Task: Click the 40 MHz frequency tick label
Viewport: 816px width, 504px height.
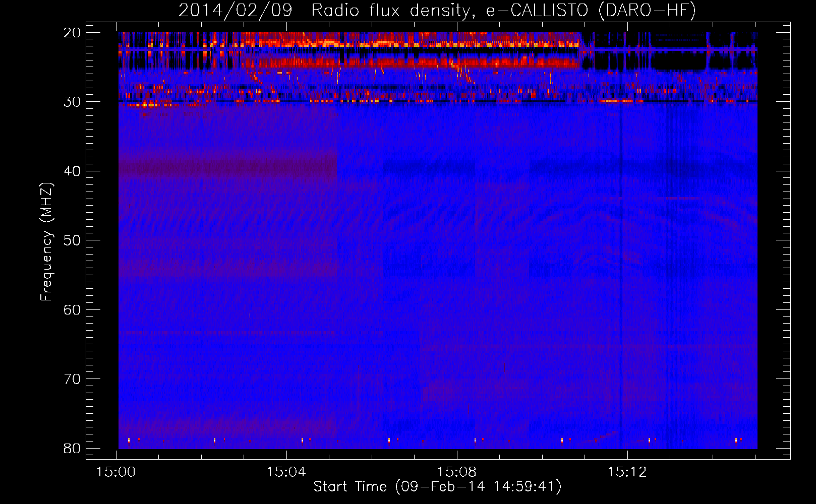Action: coord(72,171)
